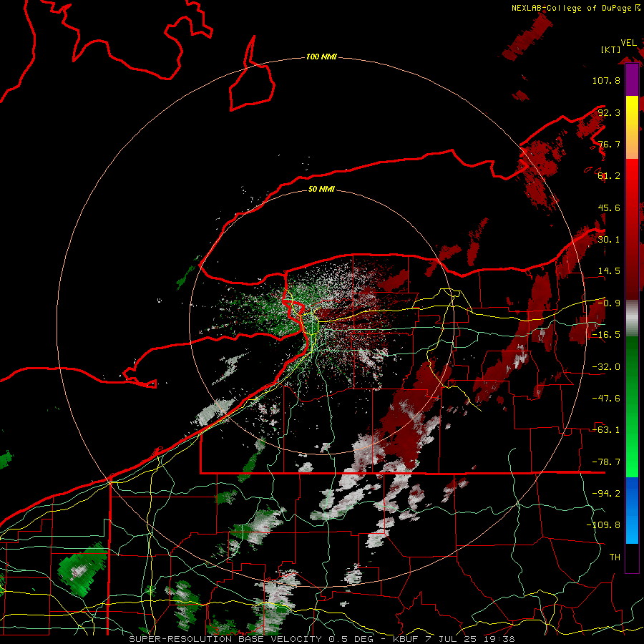
Task: Click the gray near-zero segment of color bar
Action: (x=632, y=318)
